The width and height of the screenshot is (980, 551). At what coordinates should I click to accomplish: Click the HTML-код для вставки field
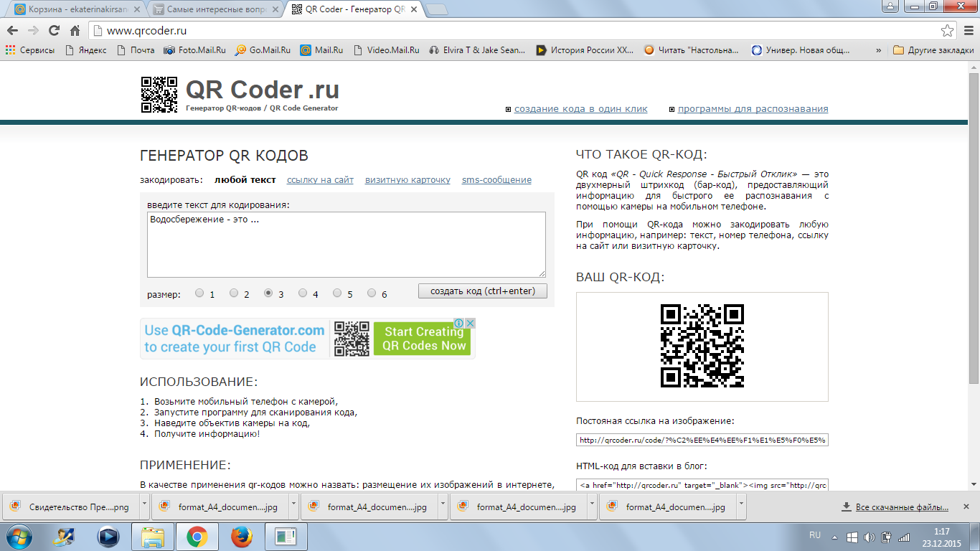[702, 485]
